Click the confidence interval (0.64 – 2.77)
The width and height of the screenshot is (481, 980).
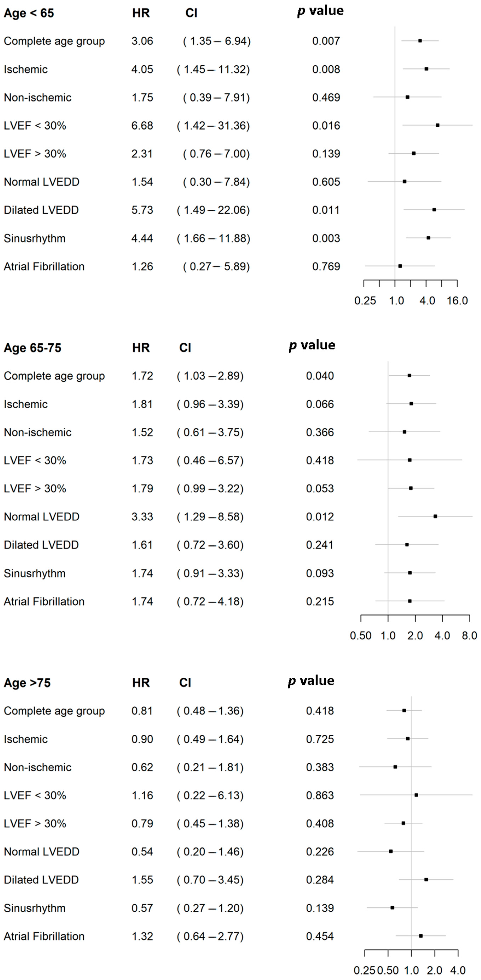tap(210, 936)
